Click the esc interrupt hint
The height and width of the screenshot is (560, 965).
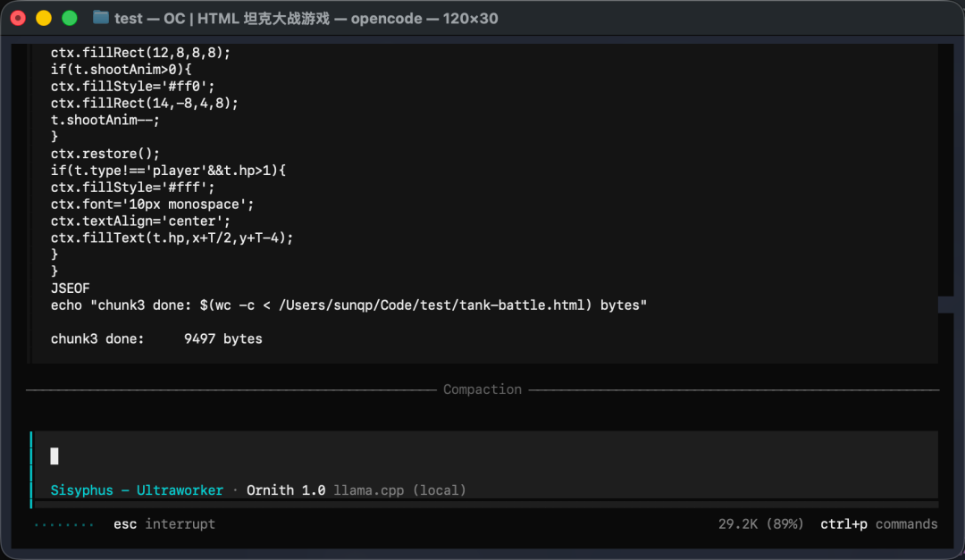tap(164, 524)
